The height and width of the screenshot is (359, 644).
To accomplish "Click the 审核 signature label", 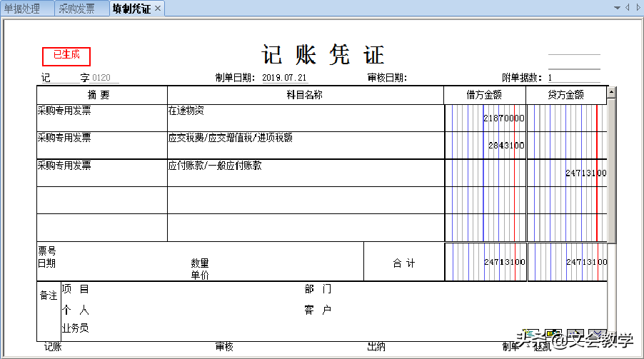I will tap(224, 347).
